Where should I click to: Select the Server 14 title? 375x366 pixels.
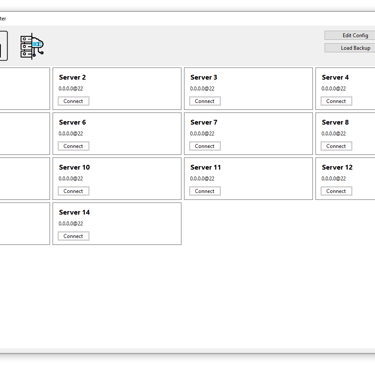[74, 212]
